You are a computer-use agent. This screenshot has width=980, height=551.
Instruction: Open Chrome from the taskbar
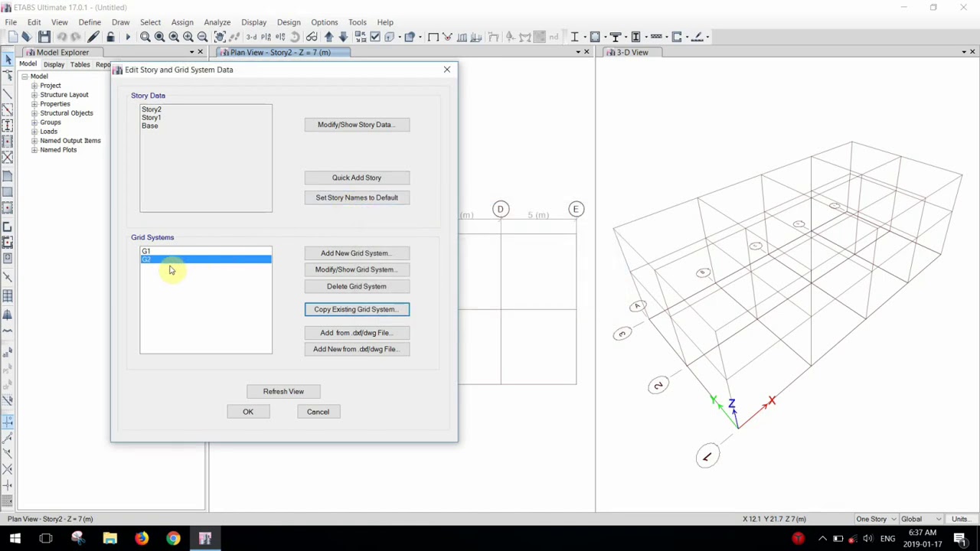[x=173, y=539]
